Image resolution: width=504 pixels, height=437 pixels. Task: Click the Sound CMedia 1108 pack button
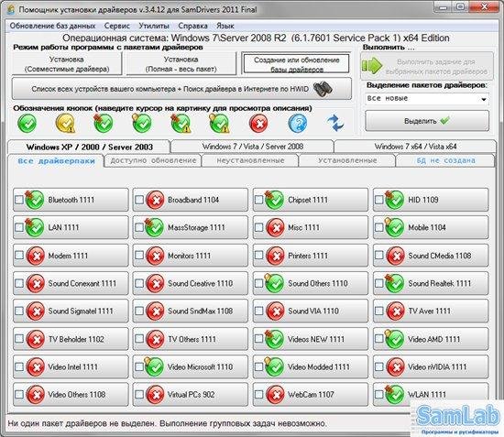click(x=431, y=256)
